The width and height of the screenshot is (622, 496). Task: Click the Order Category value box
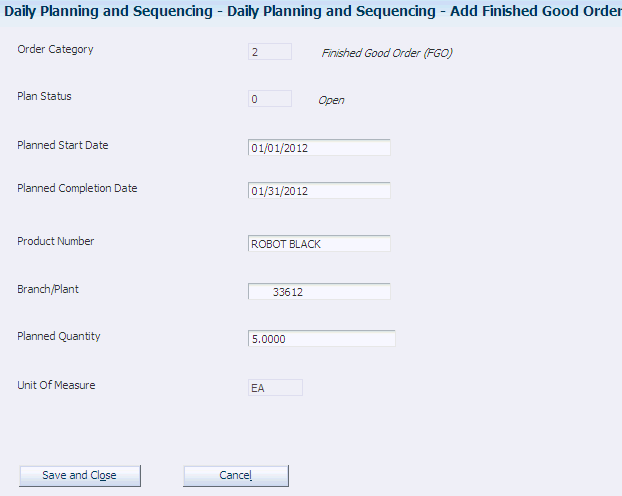(270, 52)
